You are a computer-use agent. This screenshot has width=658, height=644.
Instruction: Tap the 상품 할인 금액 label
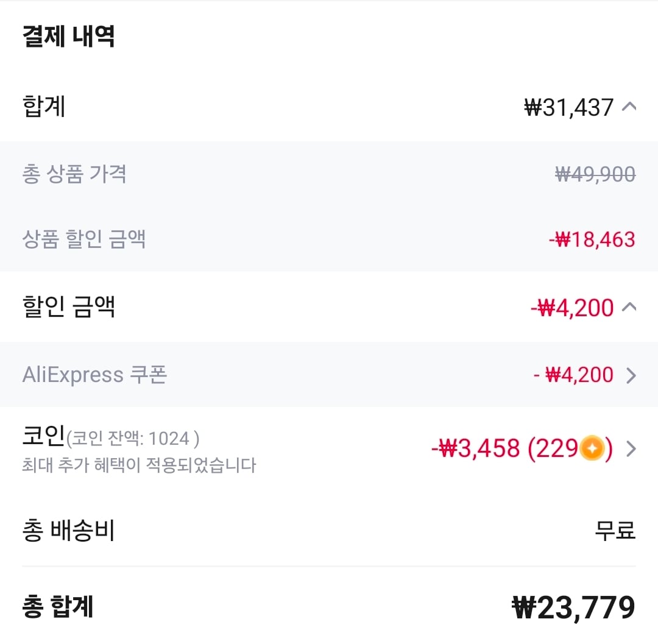coord(83,239)
